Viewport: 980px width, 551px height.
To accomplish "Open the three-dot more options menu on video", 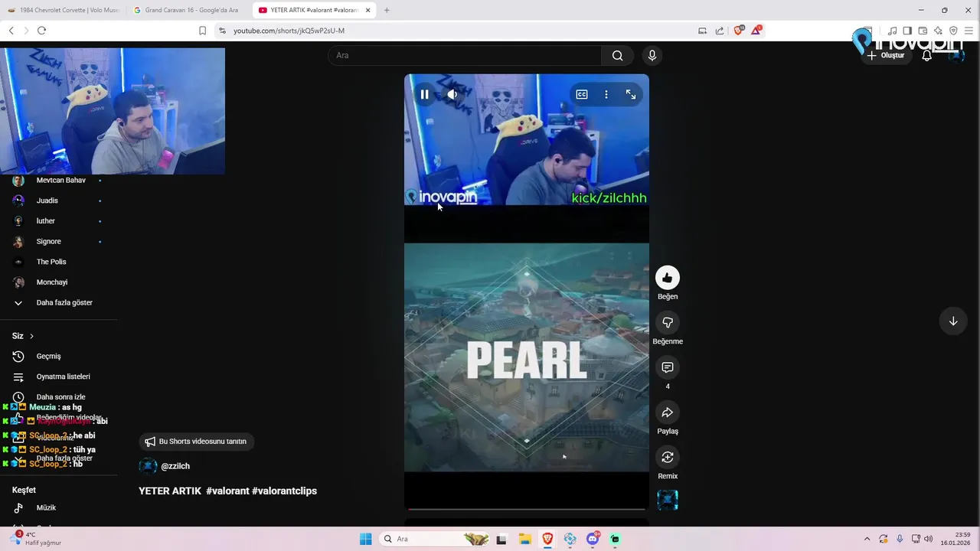I will click(606, 94).
